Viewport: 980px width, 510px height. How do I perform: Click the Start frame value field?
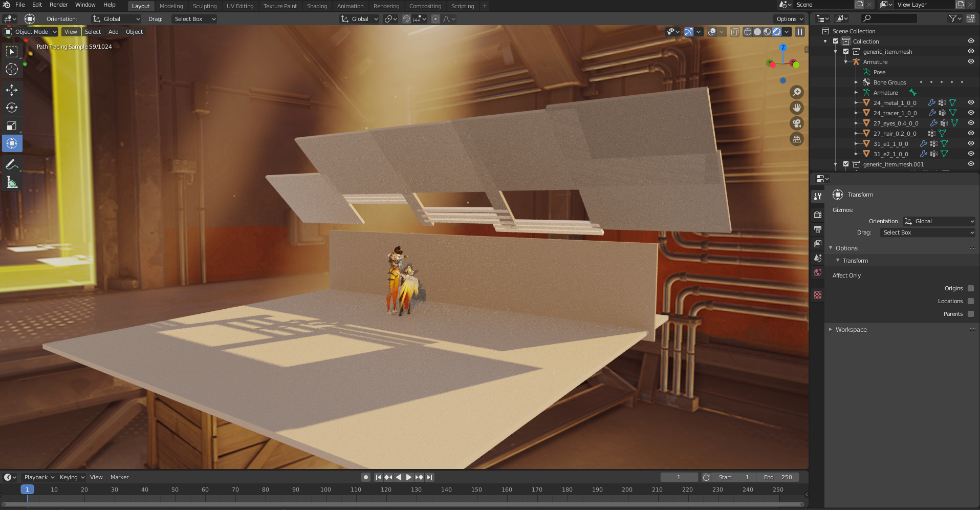coord(734,477)
